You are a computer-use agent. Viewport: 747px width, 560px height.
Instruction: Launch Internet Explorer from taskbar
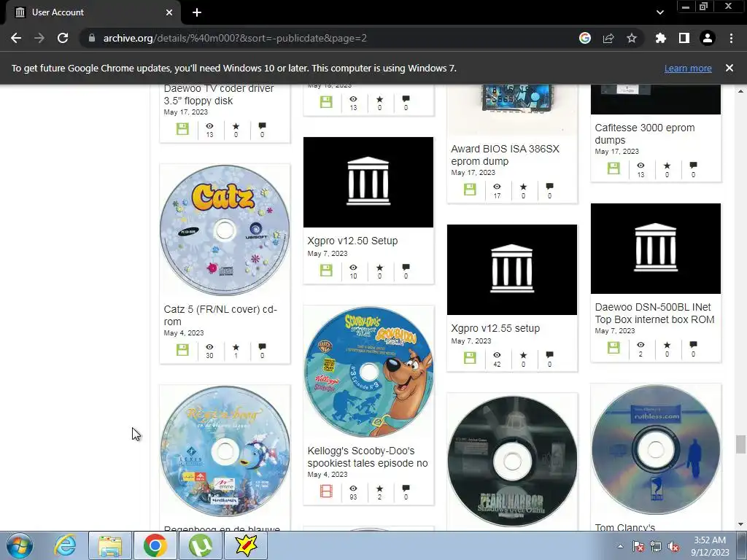pyautogui.click(x=65, y=545)
